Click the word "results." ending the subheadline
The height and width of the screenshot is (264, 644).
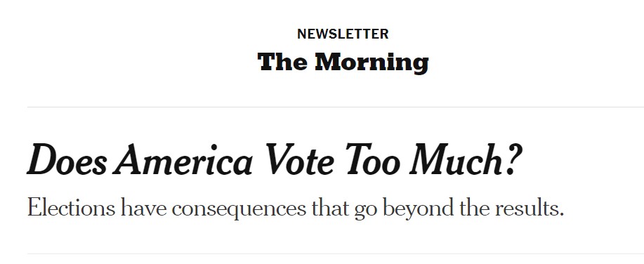[x=529, y=208]
